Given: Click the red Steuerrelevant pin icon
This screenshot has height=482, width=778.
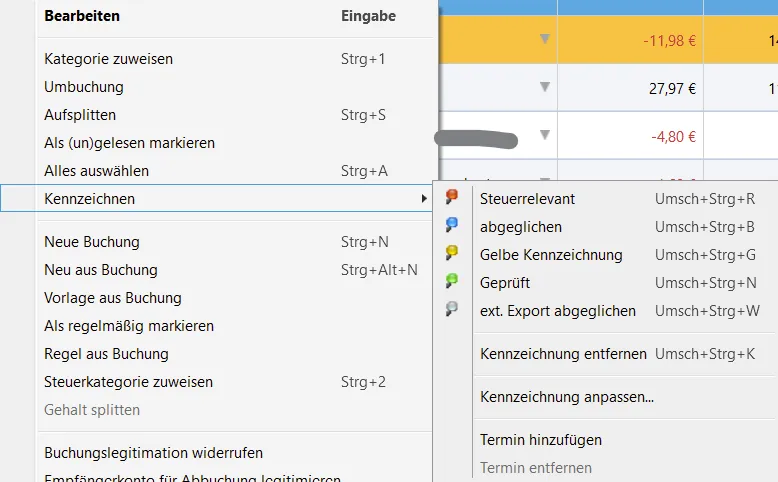Looking at the screenshot, I should pos(452,198).
